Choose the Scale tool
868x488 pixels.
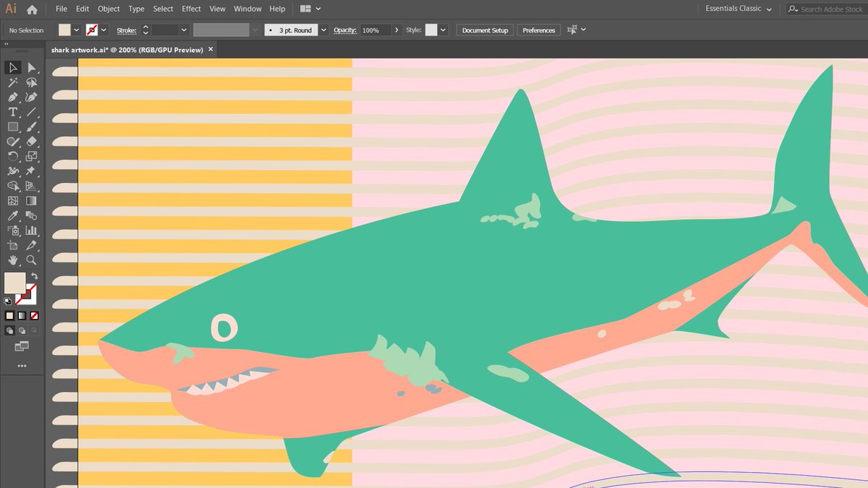click(31, 156)
